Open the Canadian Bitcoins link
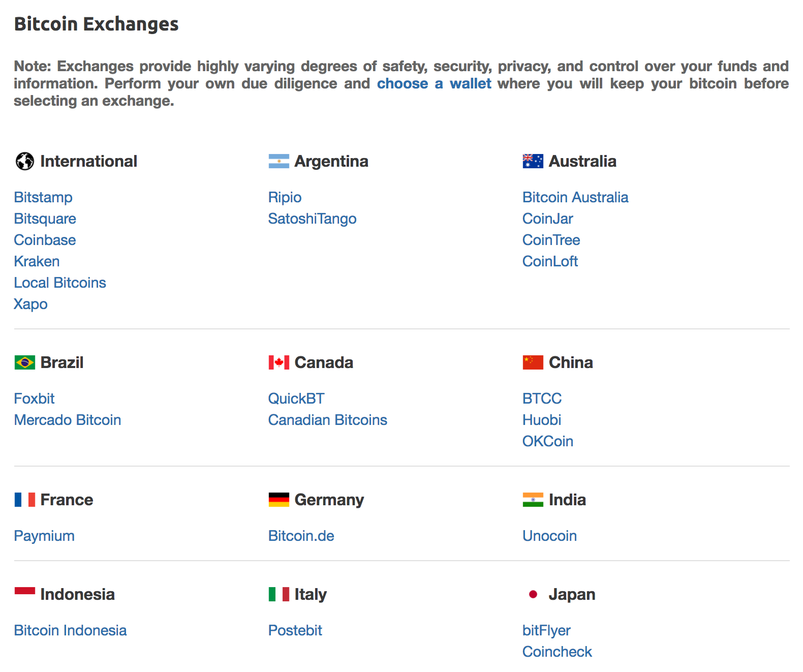 328,420
